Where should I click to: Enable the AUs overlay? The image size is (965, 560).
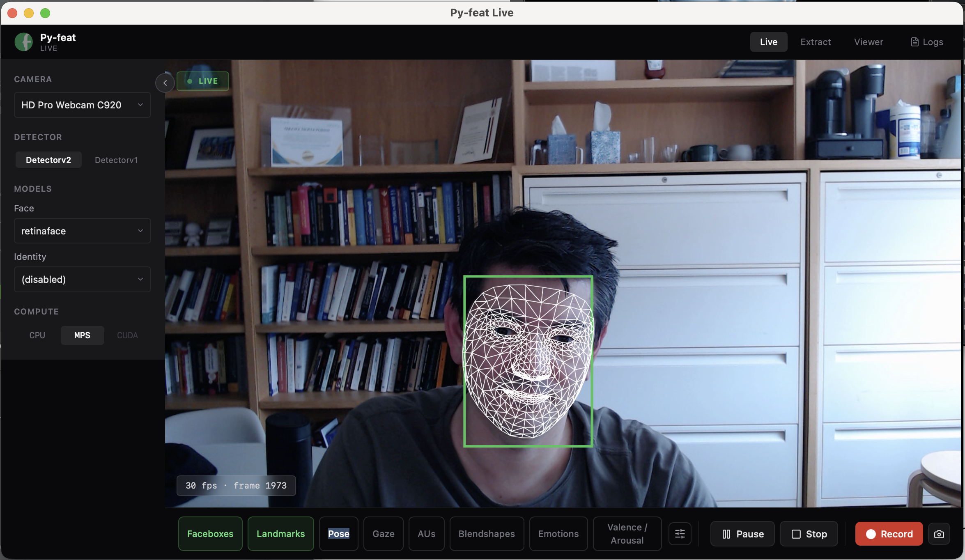427,534
